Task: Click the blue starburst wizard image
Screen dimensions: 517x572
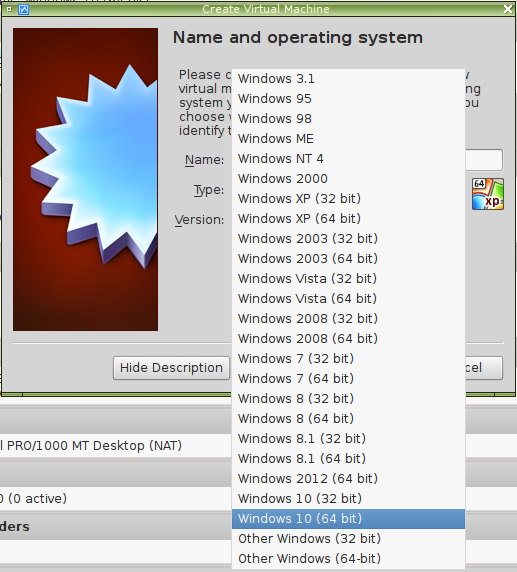Action: point(85,179)
